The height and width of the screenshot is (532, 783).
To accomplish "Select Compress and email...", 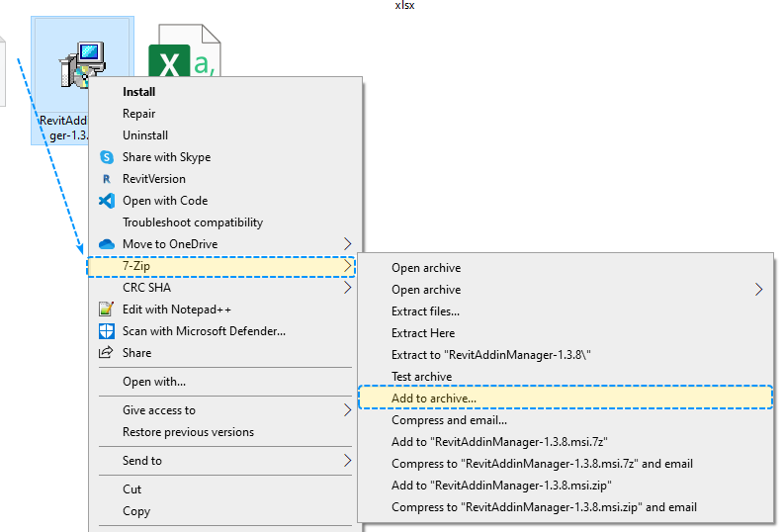I will (565, 420).
